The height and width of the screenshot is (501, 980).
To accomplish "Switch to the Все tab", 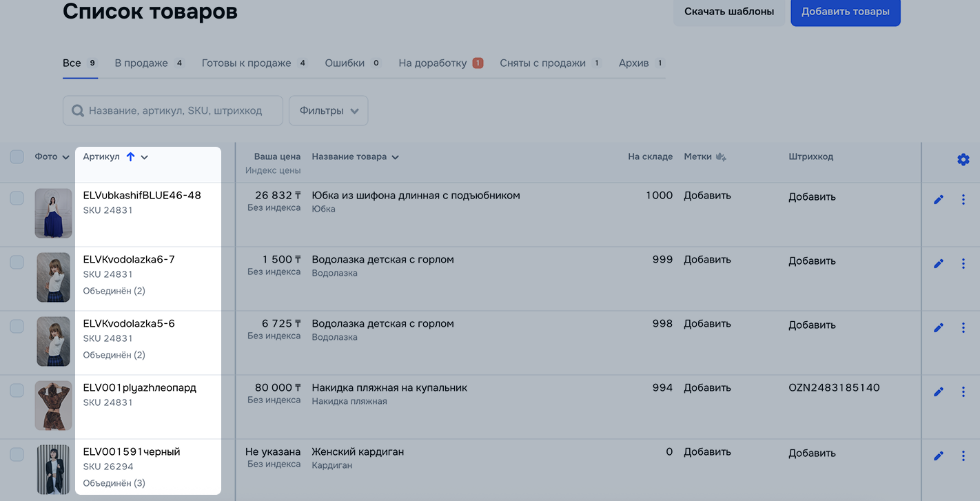I will tap(80, 63).
